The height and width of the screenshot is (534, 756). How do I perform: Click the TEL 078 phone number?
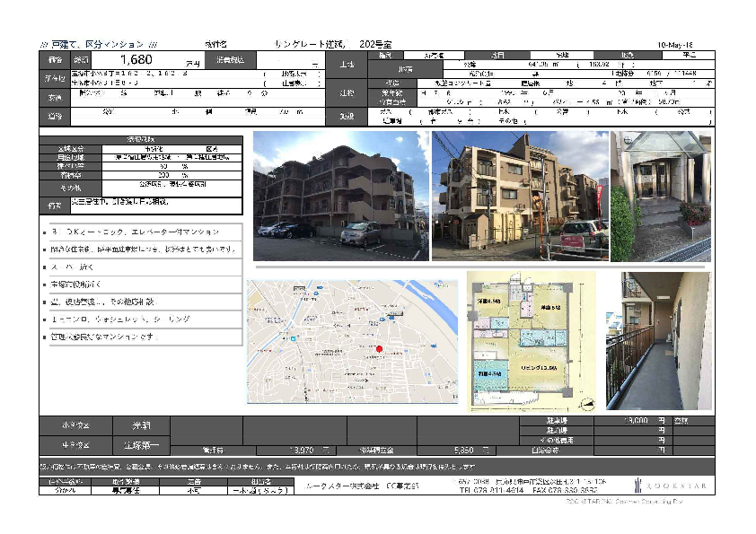point(489,491)
